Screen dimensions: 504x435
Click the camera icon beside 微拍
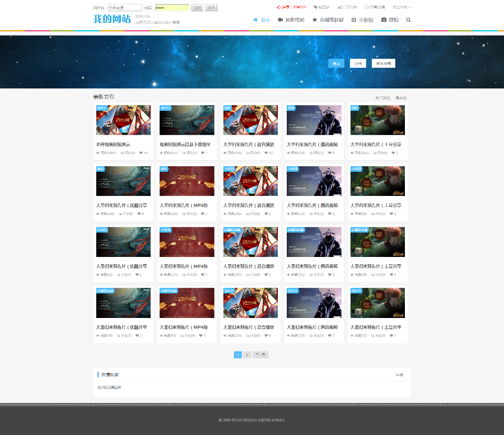(x=384, y=20)
